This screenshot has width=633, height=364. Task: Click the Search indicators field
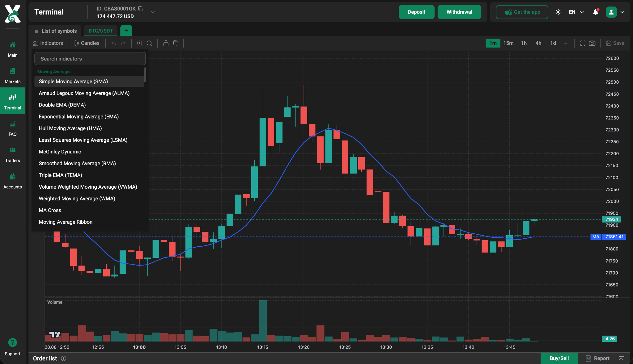tap(90, 59)
